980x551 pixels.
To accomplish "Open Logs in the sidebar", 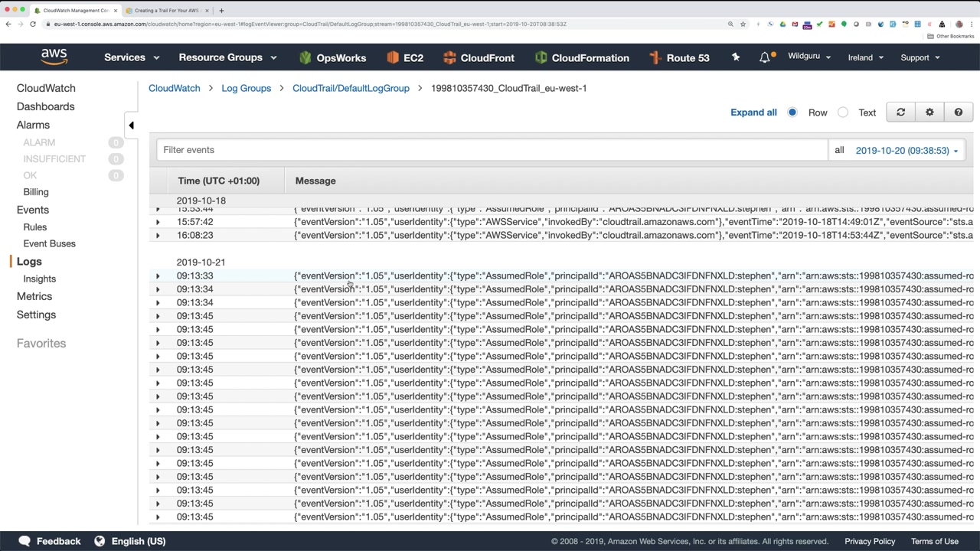I will 29,262.
